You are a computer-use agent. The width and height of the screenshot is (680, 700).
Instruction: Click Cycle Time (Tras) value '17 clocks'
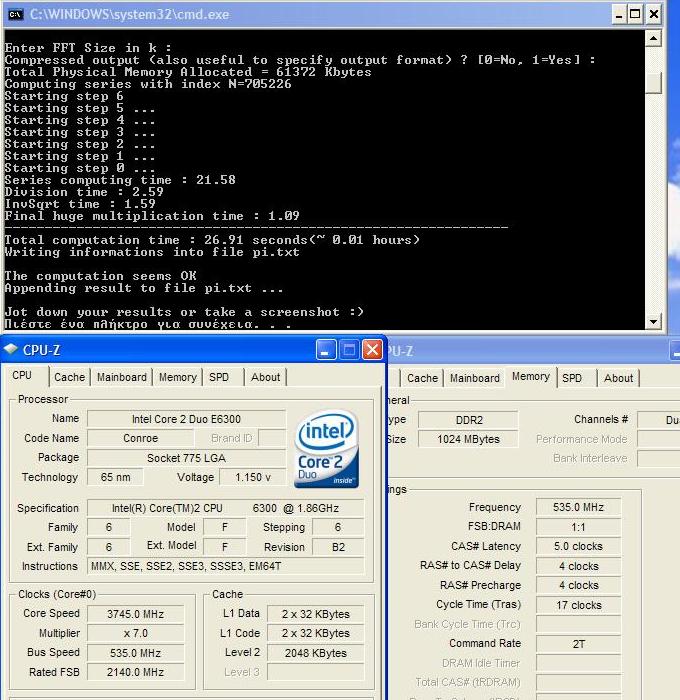click(x=578, y=605)
